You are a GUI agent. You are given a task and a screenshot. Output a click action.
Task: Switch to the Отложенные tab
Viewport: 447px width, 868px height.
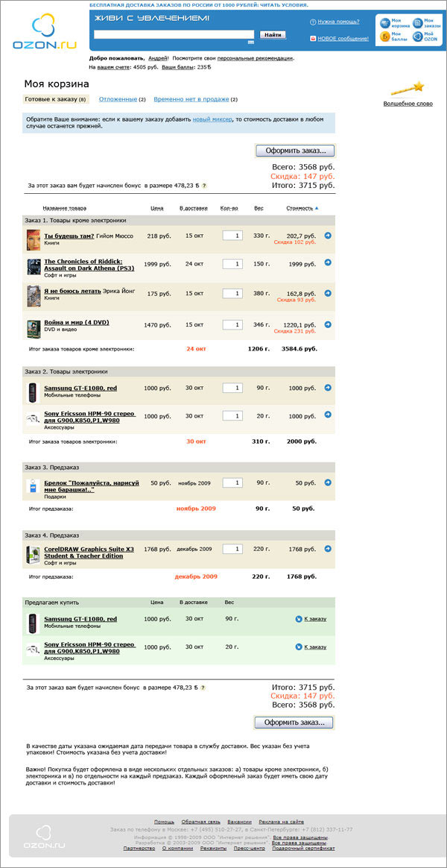click(x=118, y=99)
